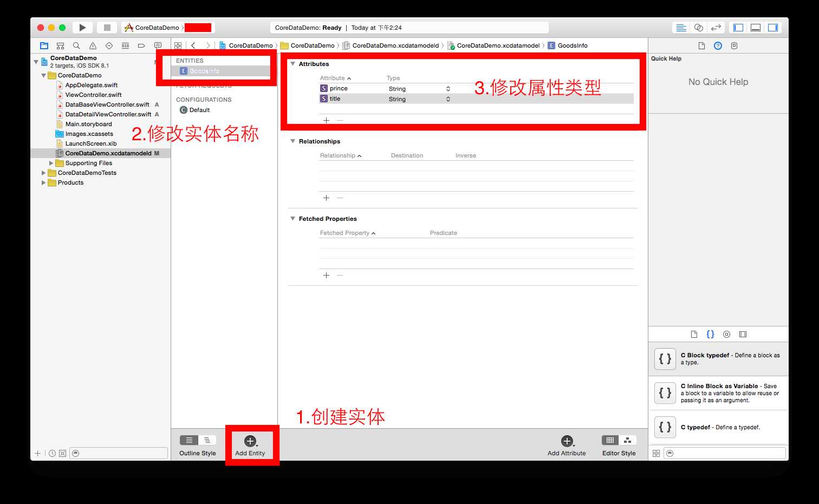The image size is (819, 504).
Task: Open the File Template library
Action: pyautogui.click(x=694, y=334)
